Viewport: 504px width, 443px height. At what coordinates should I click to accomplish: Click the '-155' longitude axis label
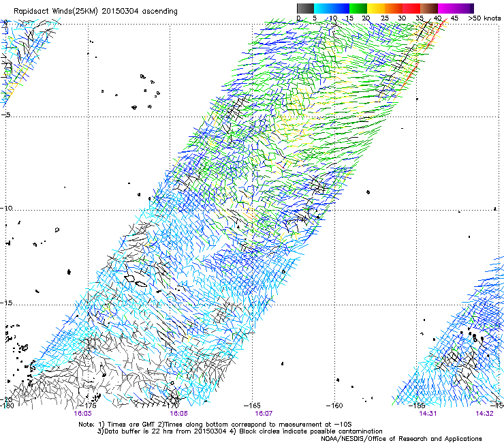(x=416, y=406)
